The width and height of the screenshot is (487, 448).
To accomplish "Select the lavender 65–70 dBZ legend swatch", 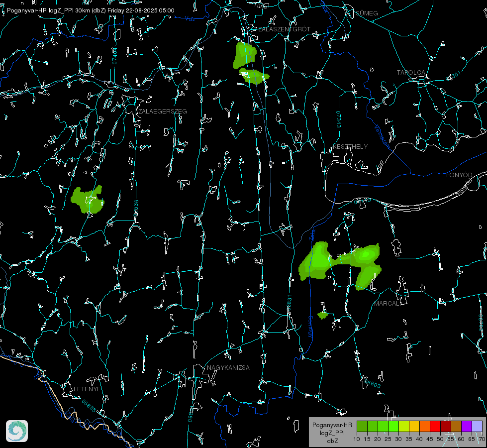I will 477,427.
